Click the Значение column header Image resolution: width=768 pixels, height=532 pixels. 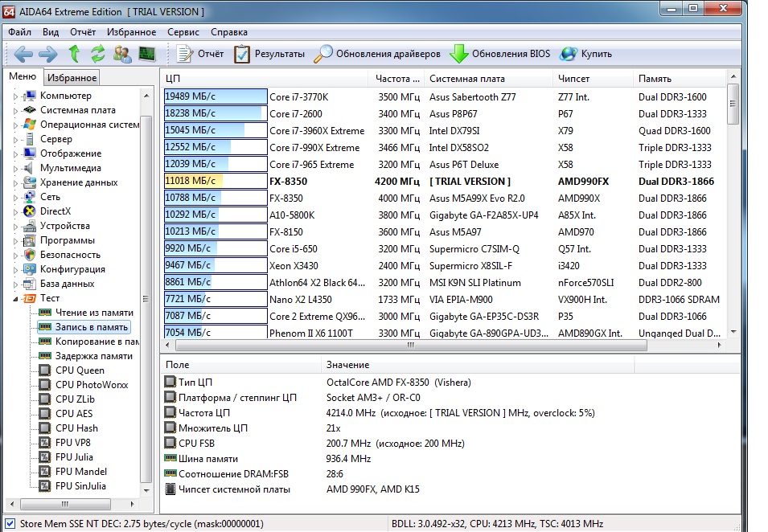(x=478, y=365)
